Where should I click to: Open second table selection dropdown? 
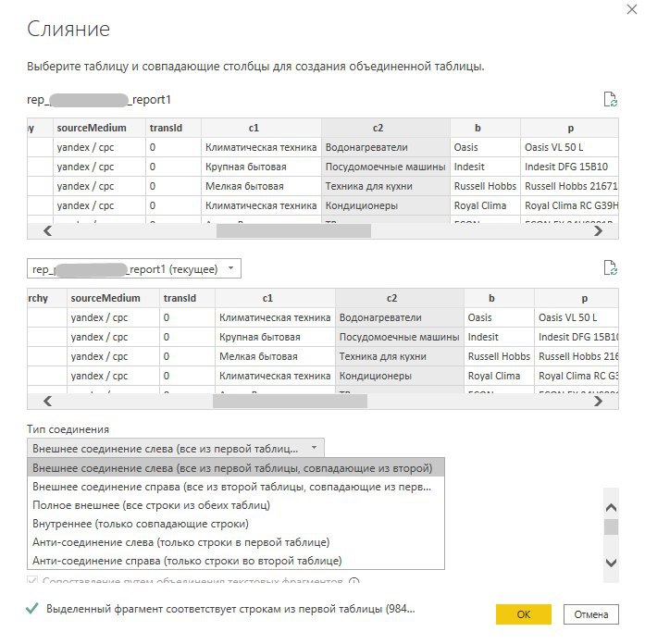click(134, 269)
